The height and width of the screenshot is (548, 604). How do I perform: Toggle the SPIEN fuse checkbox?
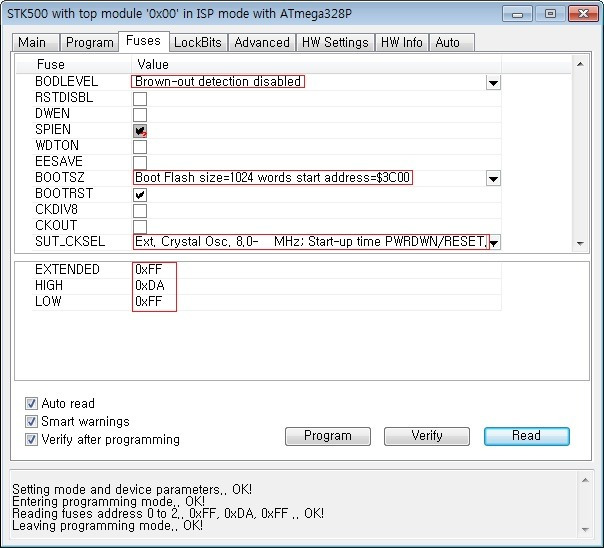(140, 131)
